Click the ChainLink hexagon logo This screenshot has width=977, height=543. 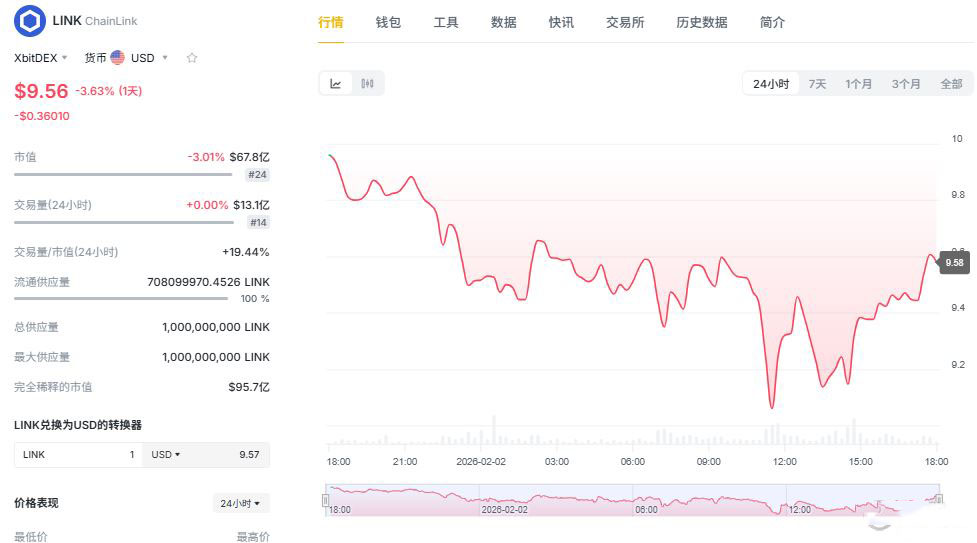[x=29, y=21]
